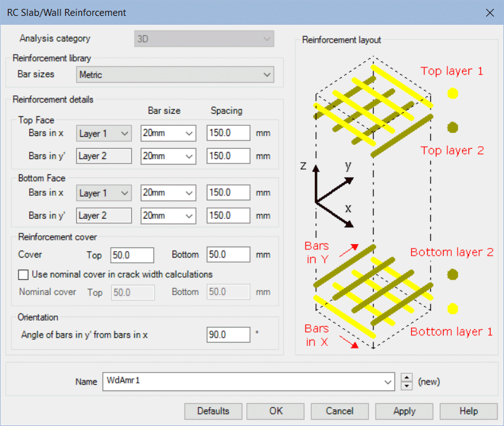The height and width of the screenshot is (426, 504).
Task: Click the Top layer 2 olive dot
Action: (452, 128)
